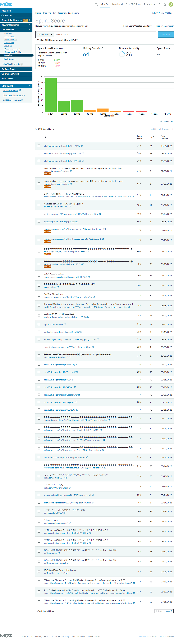174x644 pixels.
Task: Open Inbound Links sidebar link
Action: 10,36
